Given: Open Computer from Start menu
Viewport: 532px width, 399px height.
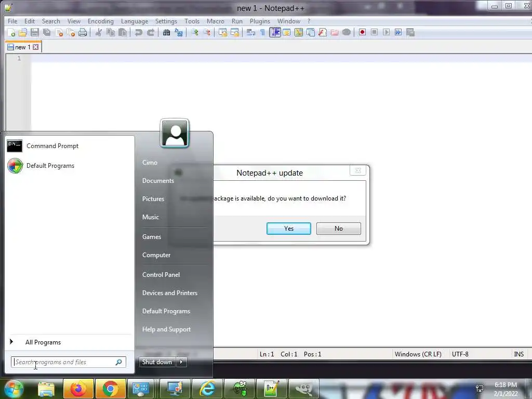Looking at the screenshot, I should coord(156,255).
